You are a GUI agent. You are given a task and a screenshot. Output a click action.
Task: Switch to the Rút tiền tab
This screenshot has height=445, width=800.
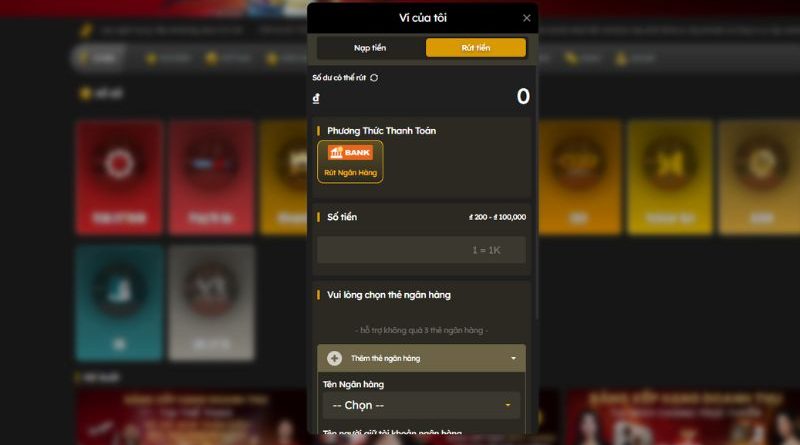pos(476,47)
